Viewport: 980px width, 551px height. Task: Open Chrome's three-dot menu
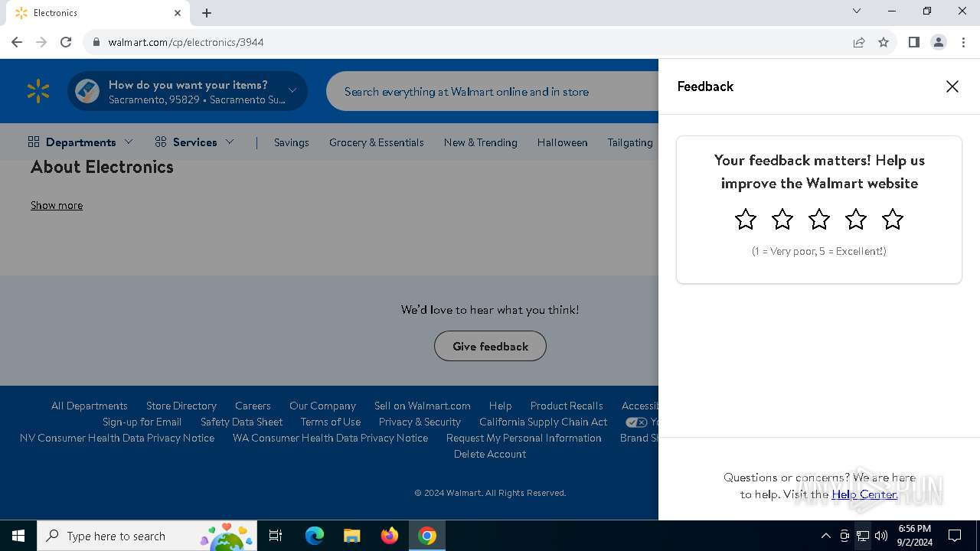(963, 42)
